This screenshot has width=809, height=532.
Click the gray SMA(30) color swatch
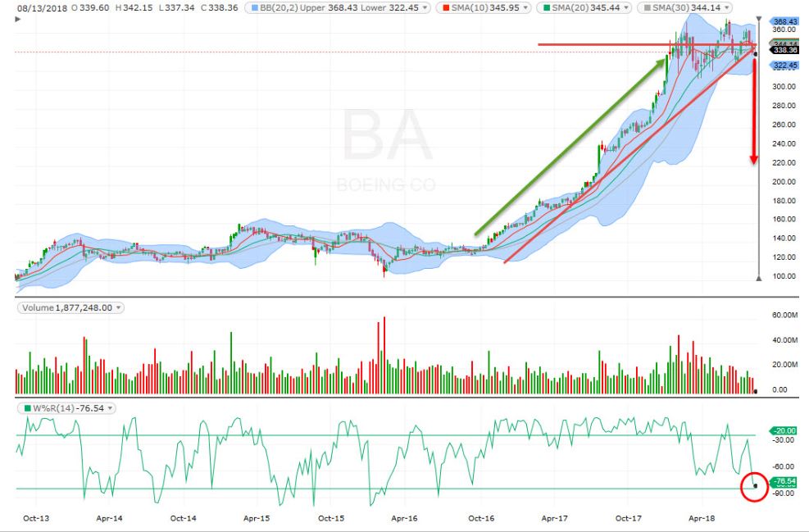coord(647,7)
